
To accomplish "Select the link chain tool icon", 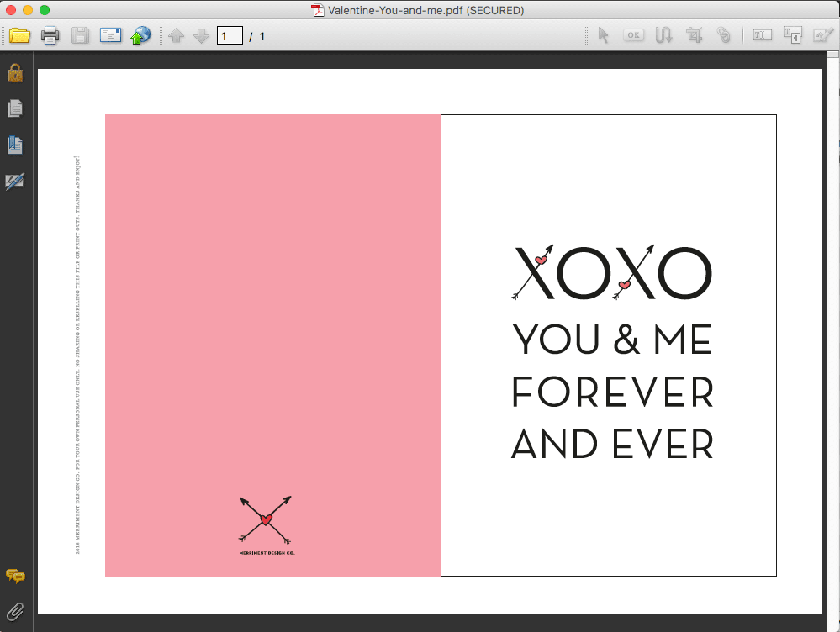I will 724,36.
